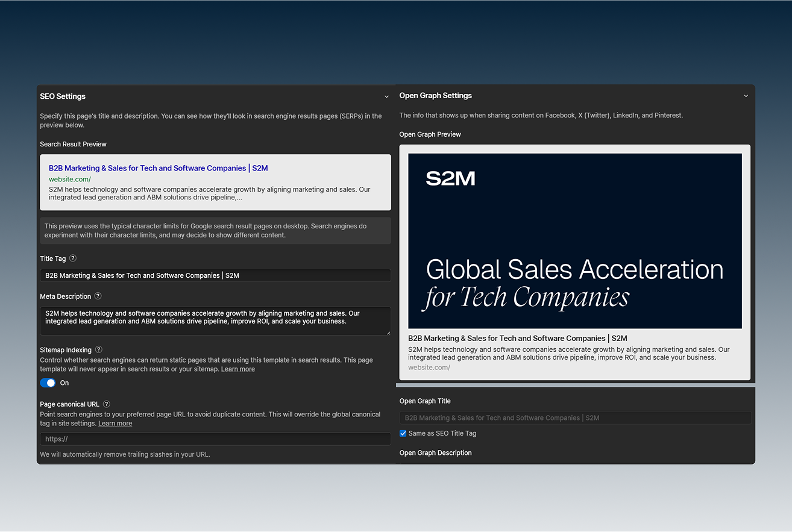Open Learn more link under Sitemap Indexing

click(238, 369)
